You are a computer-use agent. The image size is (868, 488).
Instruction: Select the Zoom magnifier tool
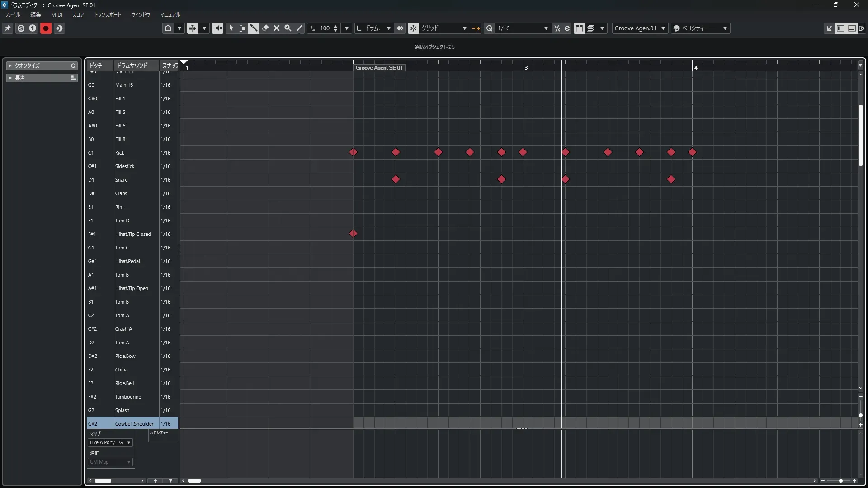(288, 28)
